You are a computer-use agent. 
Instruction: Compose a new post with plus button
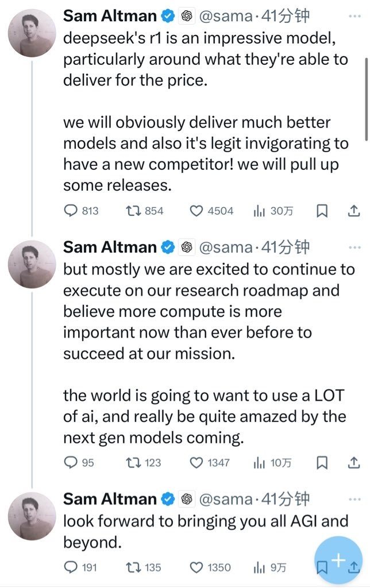(338, 560)
